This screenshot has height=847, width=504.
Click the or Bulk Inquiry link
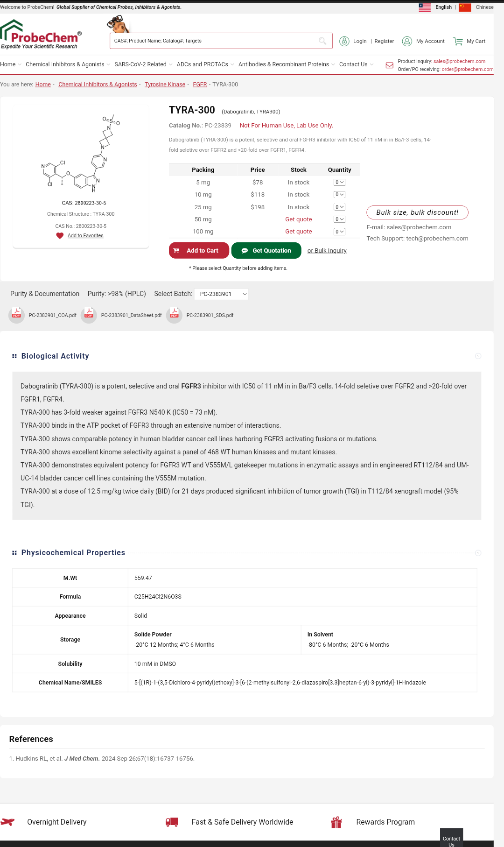[327, 251]
